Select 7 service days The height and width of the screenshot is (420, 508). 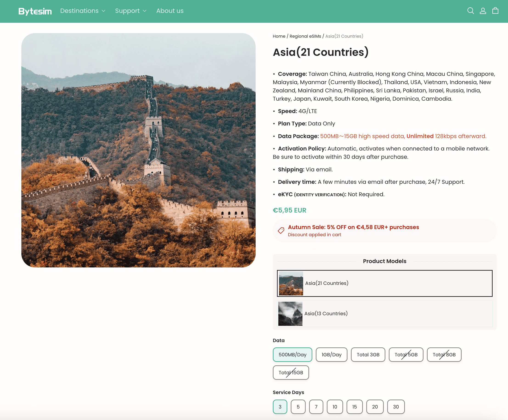click(x=316, y=407)
